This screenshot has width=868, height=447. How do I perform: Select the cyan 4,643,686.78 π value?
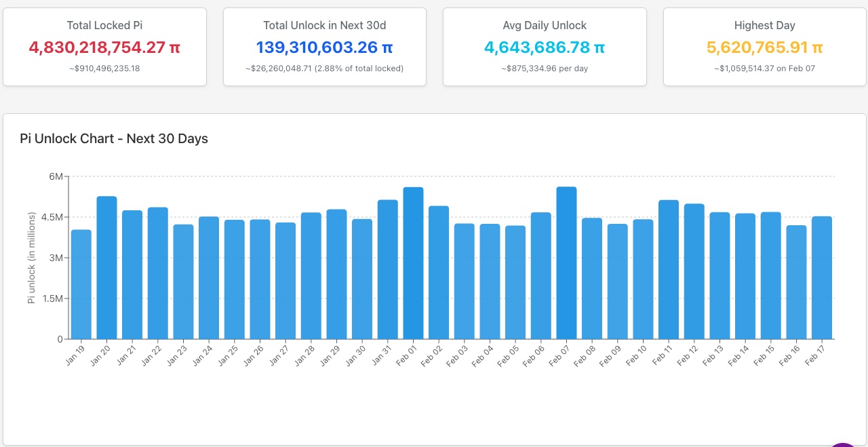tap(545, 47)
